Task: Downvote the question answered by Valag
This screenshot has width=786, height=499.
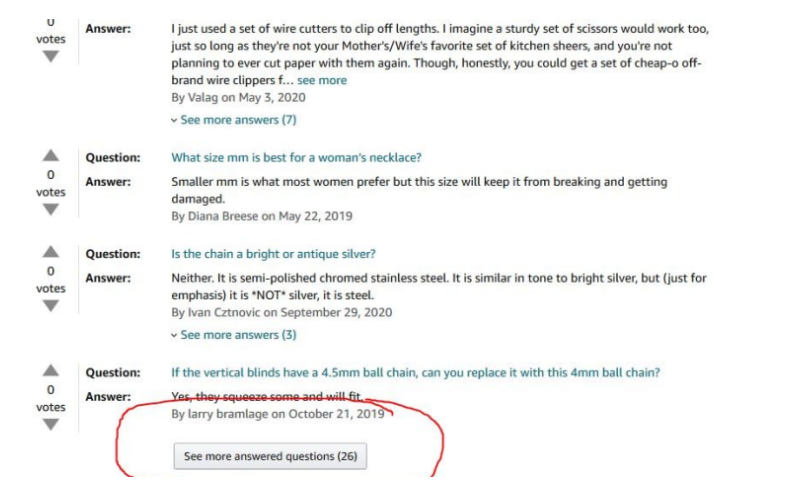Action: [x=50, y=56]
